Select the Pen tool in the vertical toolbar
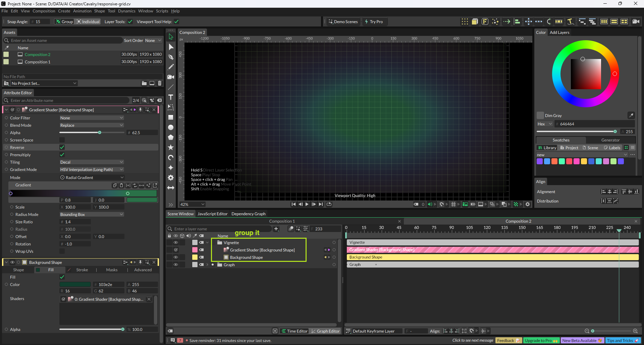The image size is (644, 345). point(171,57)
